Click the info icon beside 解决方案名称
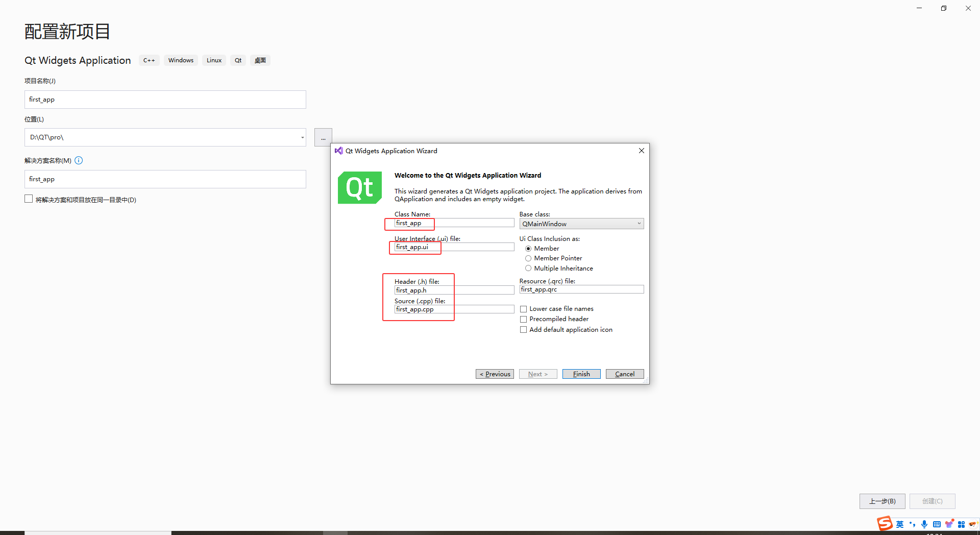The height and width of the screenshot is (535, 980). [79, 160]
